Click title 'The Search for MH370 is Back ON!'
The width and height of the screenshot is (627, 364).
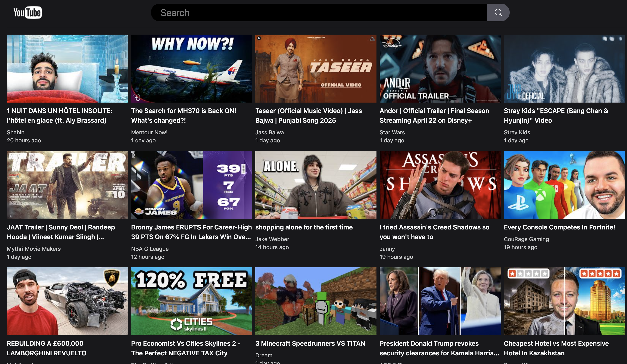[x=184, y=116]
